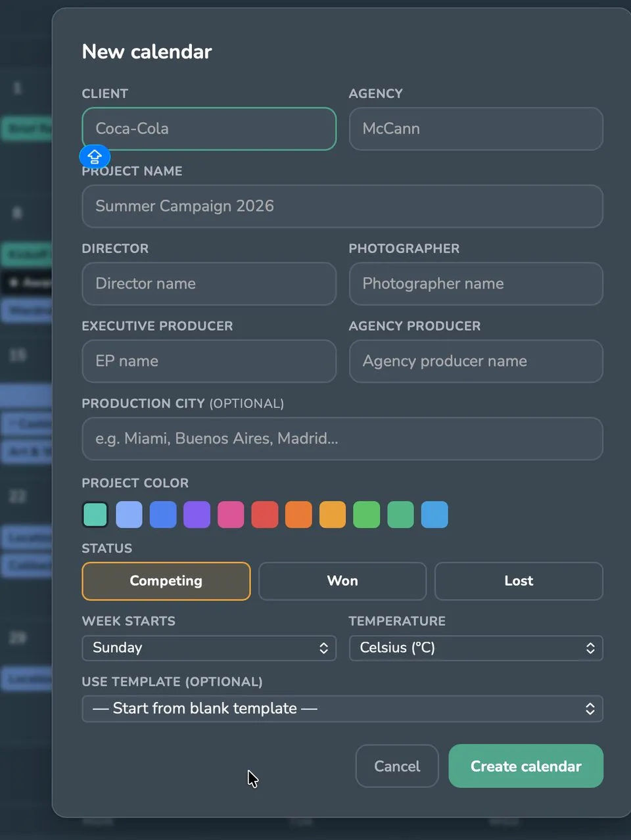This screenshot has width=631, height=840.
Task: Click the Agency field showing McCann
Action: pos(476,129)
